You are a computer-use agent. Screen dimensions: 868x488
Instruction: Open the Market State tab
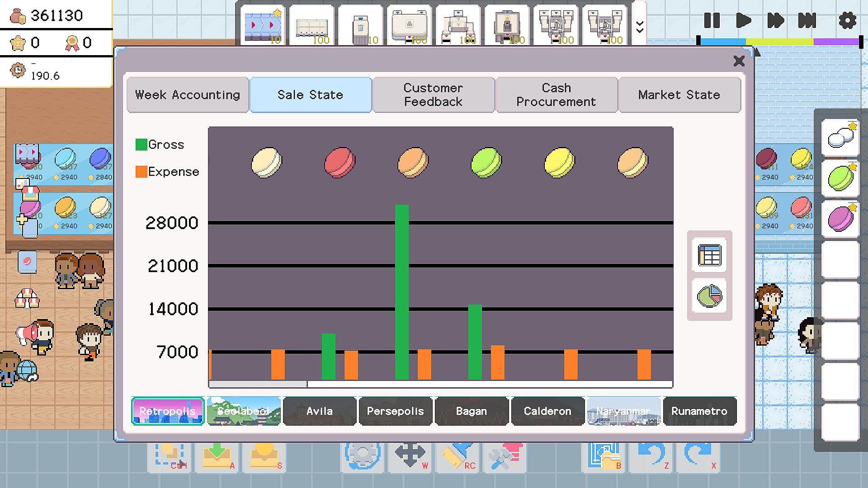pos(679,95)
